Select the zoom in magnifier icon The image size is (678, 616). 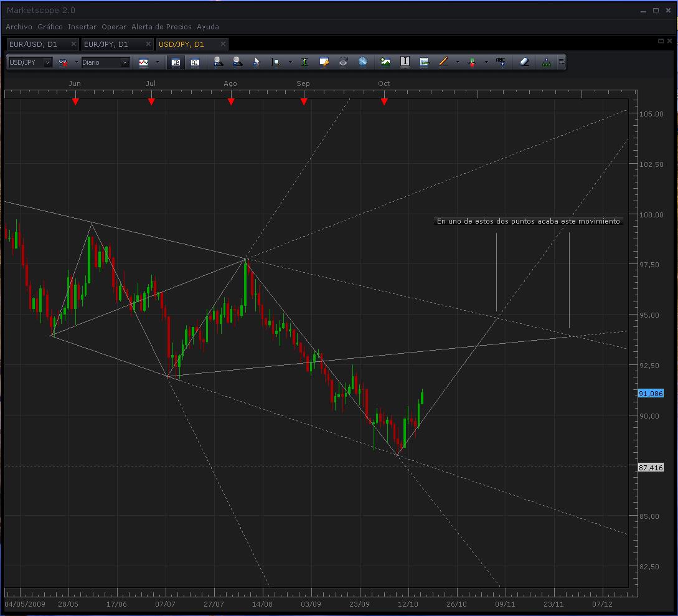pyautogui.click(x=219, y=62)
